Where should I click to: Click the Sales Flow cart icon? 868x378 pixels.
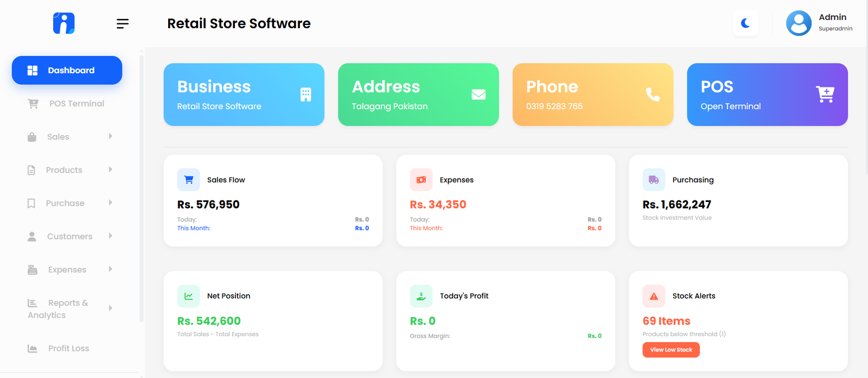click(189, 180)
